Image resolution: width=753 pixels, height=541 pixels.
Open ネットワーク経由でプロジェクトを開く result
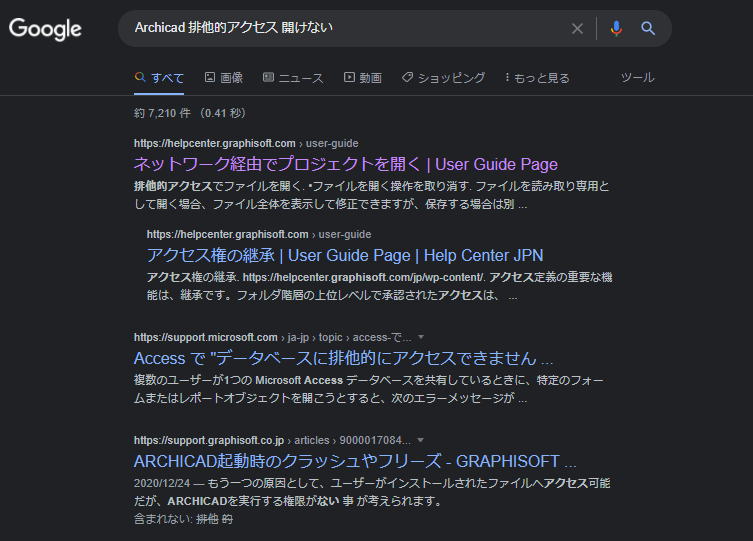pos(345,164)
